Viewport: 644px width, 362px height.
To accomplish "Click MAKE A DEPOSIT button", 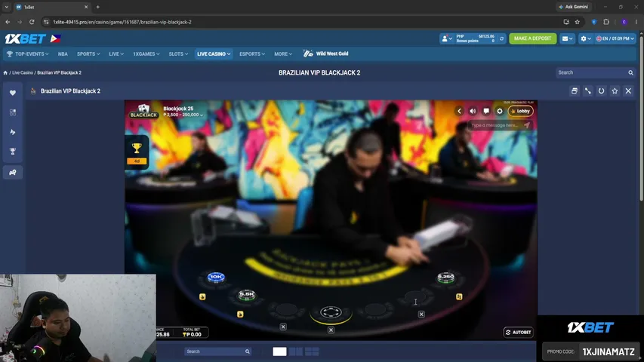I will tap(533, 38).
